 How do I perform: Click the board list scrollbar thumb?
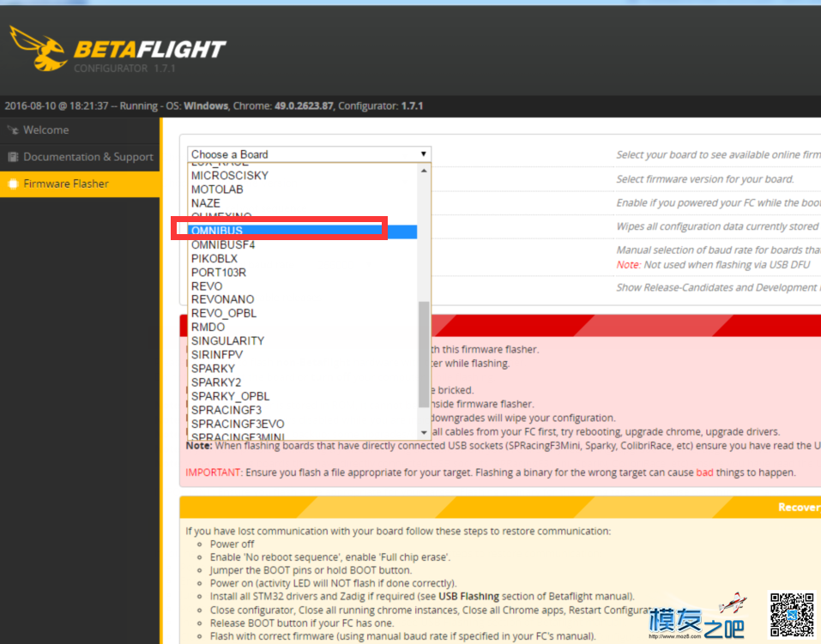point(424,354)
